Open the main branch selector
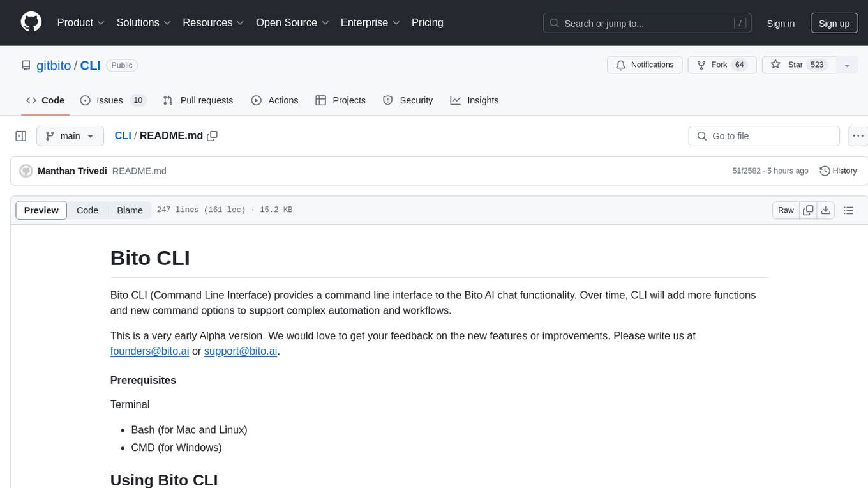The image size is (868, 488). [70, 136]
